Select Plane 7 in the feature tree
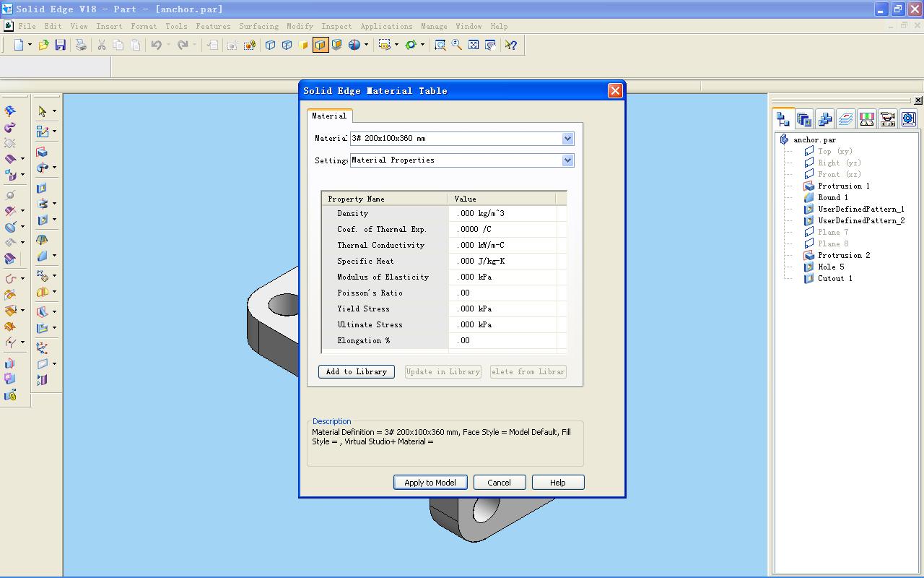This screenshot has height=578, width=924. pos(833,232)
